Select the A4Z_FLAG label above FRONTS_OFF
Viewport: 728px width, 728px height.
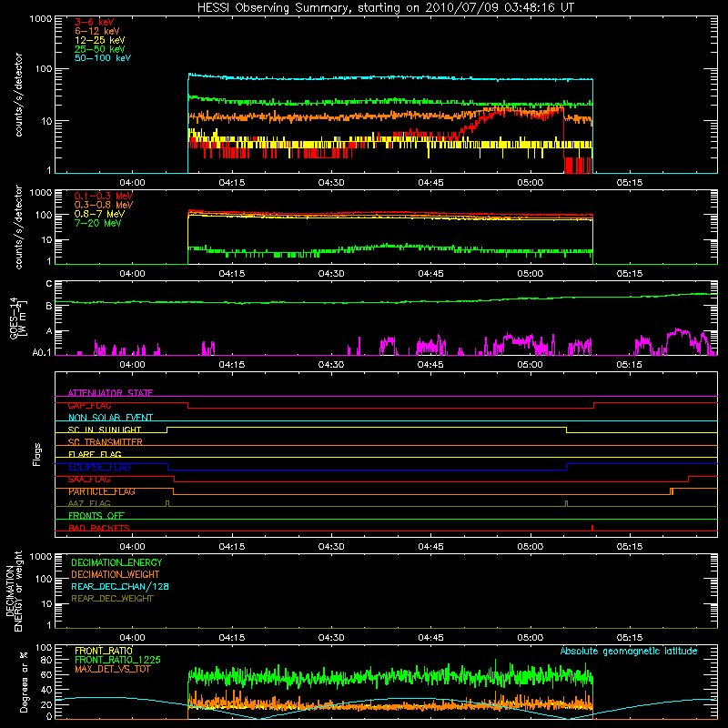(x=89, y=503)
